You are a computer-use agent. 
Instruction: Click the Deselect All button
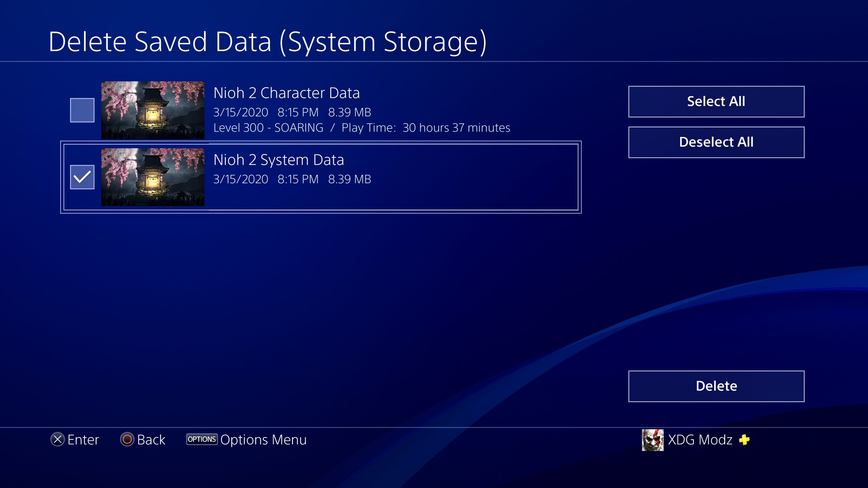[716, 141]
